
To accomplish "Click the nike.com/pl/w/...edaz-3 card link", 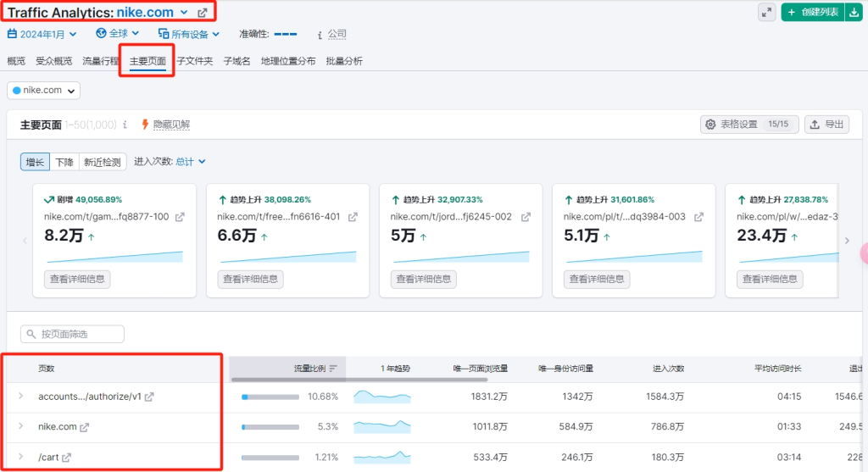I will pyautogui.click(x=787, y=217).
